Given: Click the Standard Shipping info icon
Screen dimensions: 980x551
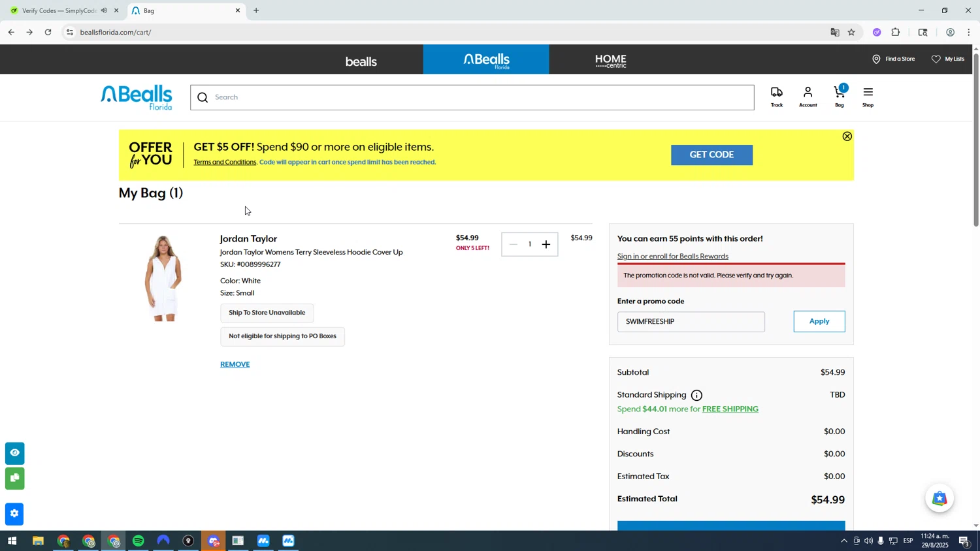Looking at the screenshot, I should coord(696,395).
